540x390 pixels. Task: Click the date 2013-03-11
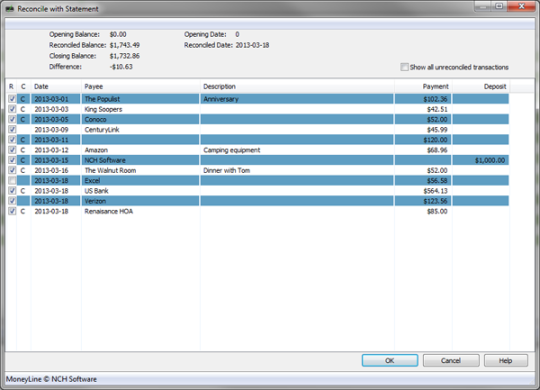(x=51, y=140)
